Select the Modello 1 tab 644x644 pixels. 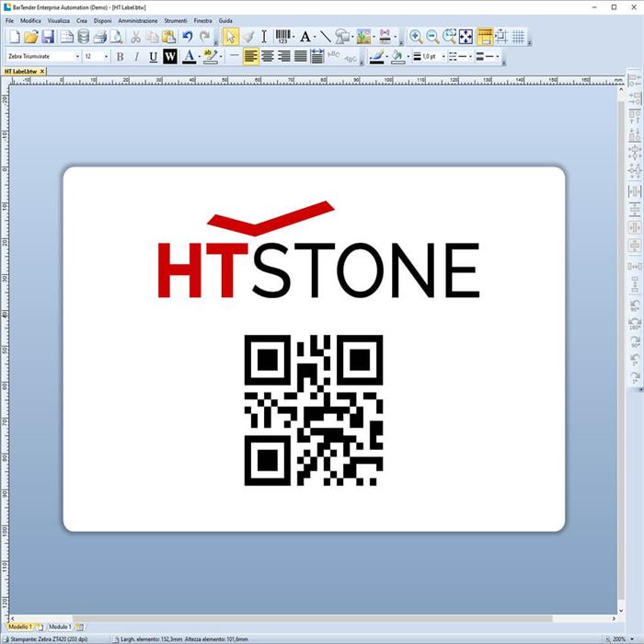19,627
